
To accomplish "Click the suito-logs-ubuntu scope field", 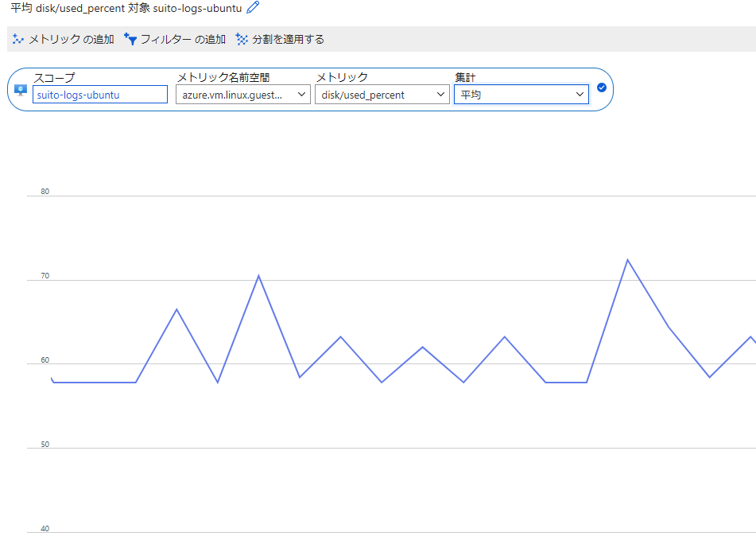I will coord(100,95).
